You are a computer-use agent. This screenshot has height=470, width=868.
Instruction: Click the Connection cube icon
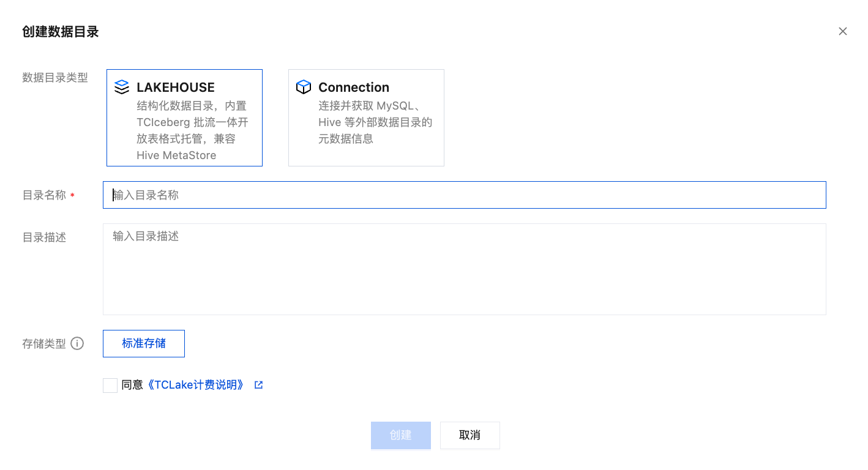tap(304, 87)
